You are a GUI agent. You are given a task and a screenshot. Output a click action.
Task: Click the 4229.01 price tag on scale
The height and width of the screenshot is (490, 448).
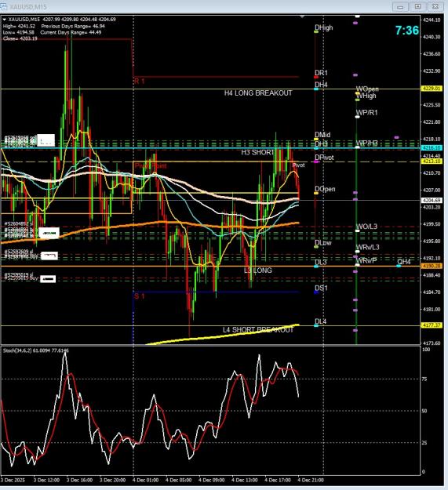click(432, 89)
